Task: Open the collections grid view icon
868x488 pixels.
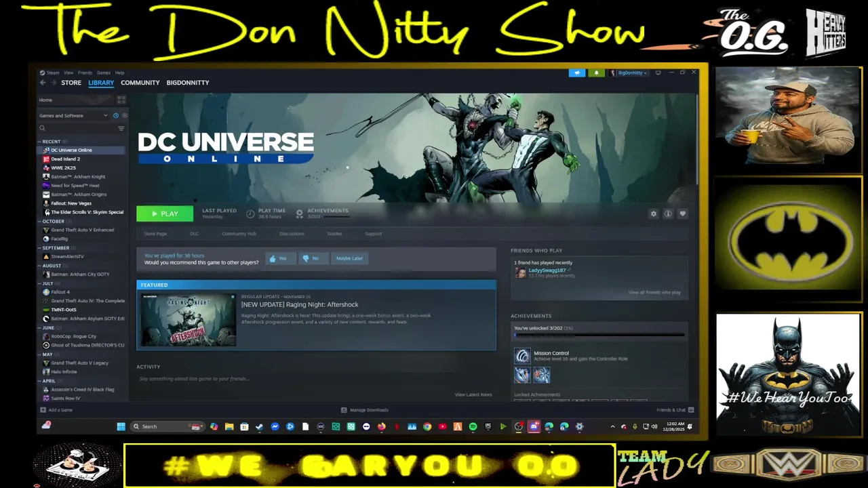Action: (121, 100)
